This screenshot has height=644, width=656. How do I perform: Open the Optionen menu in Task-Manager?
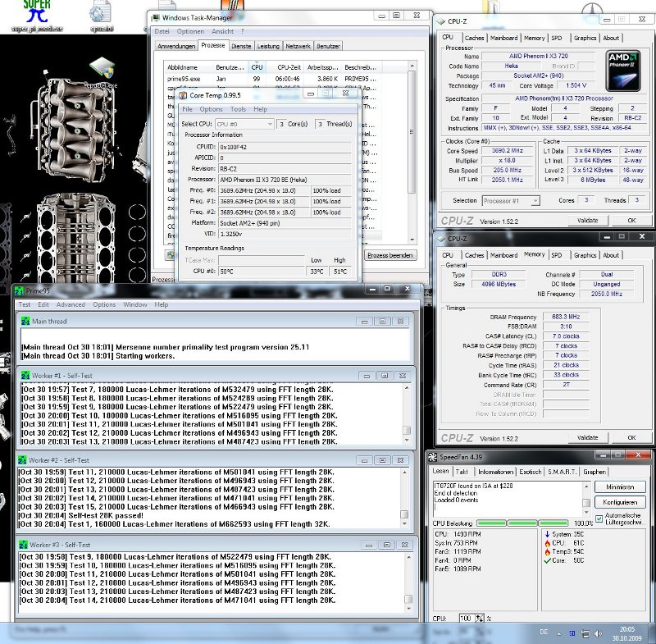(x=190, y=31)
